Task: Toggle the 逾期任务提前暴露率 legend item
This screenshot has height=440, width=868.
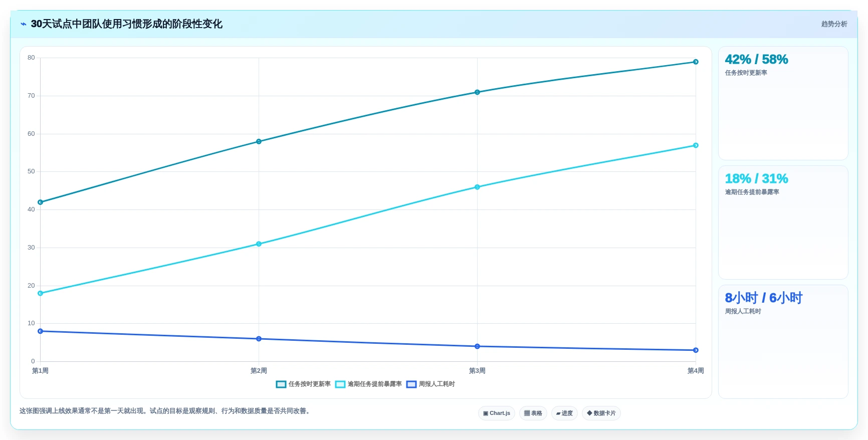Action: (x=368, y=384)
